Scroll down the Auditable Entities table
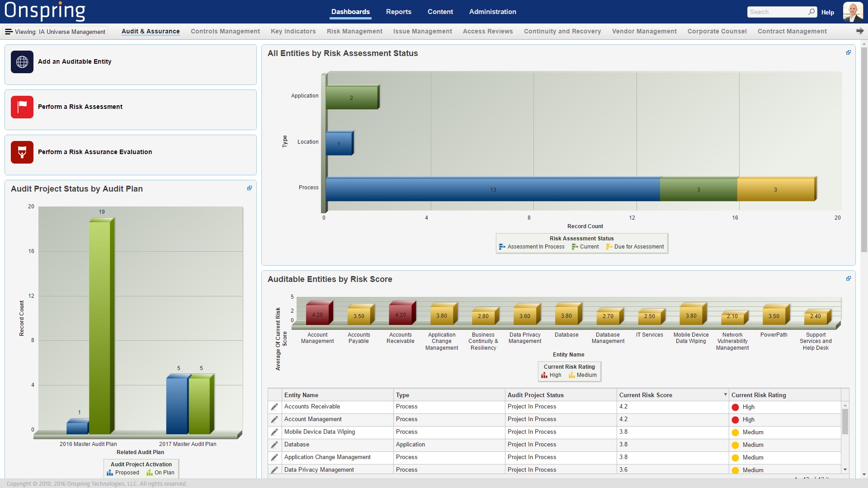The width and height of the screenshot is (868, 488). click(x=847, y=472)
